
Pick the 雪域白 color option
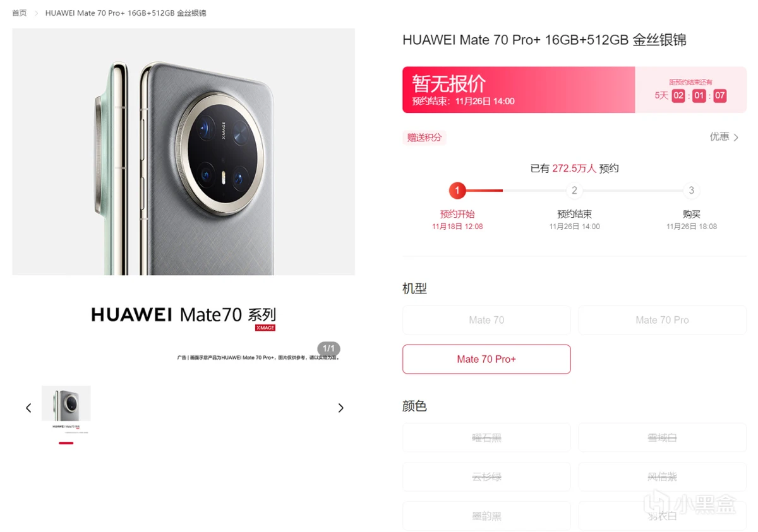[x=662, y=437]
